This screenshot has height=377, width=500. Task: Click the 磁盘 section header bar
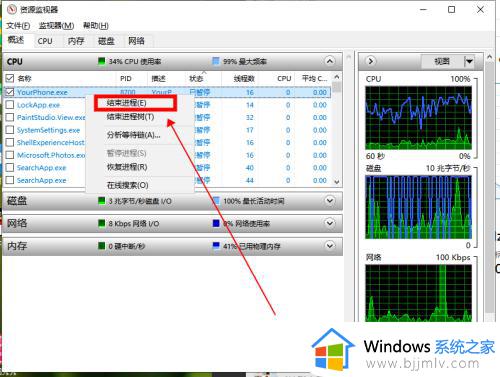pyautogui.click(x=172, y=201)
